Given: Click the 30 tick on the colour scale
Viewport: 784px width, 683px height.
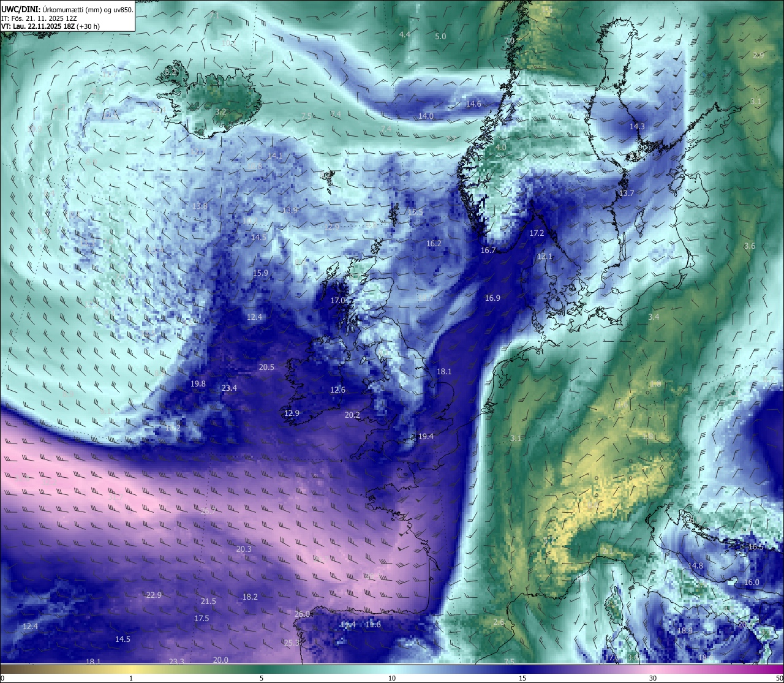Looking at the screenshot, I should [x=653, y=678].
